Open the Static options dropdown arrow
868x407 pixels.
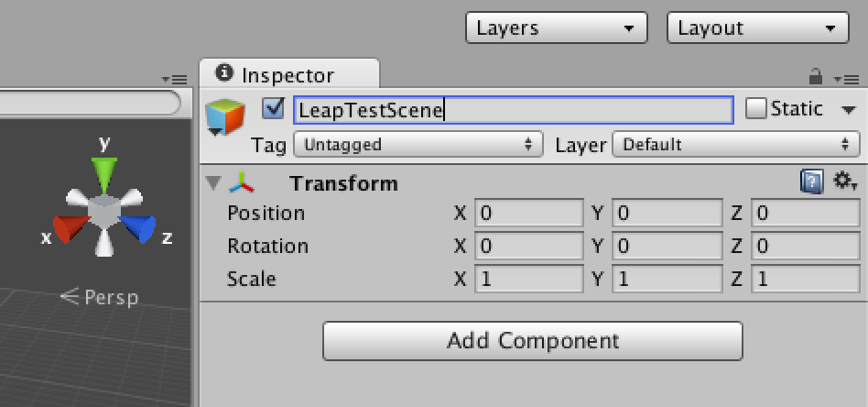(849, 110)
